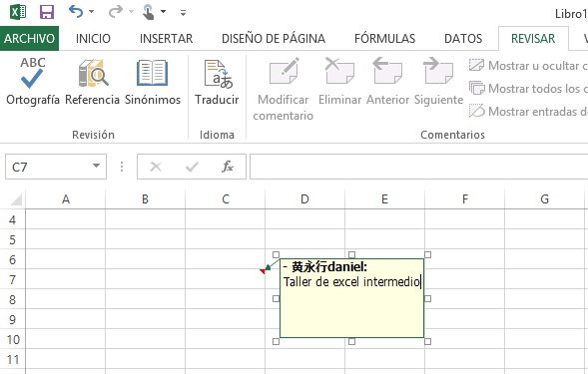Expand the Name Box dropdown arrow
Screen dimensions: 588x374
97,166
